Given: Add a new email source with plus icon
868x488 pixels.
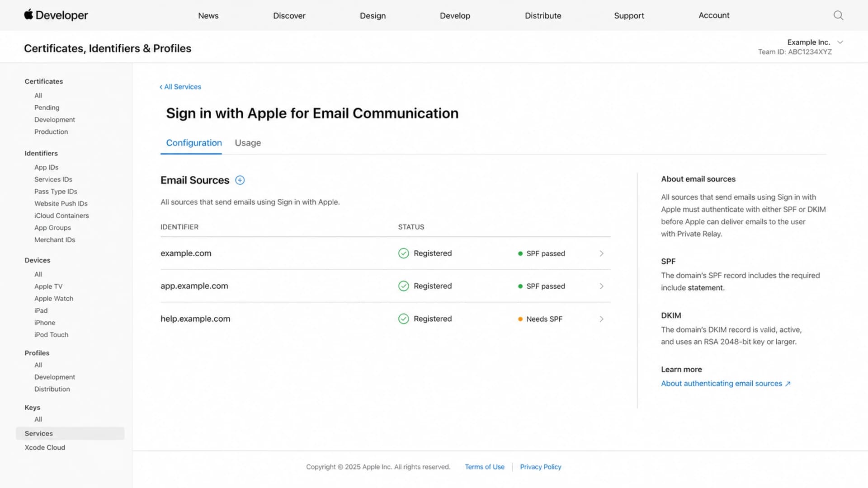Looking at the screenshot, I should 240,180.
